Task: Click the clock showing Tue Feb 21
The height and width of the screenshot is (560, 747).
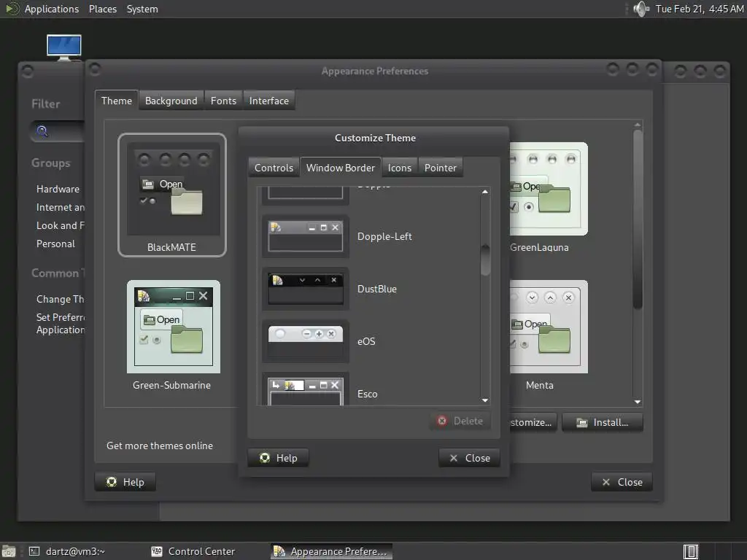Action: [700, 9]
